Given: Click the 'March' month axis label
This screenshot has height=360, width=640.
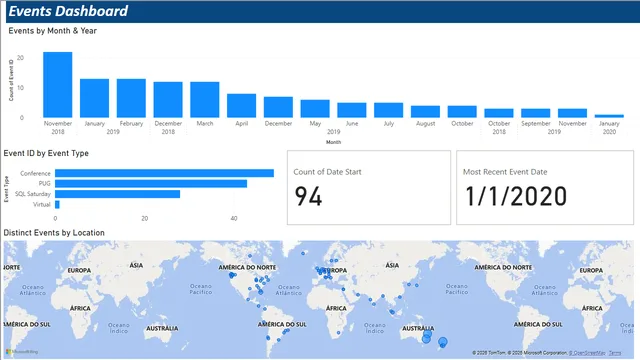Looking at the screenshot, I should (x=204, y=123).
